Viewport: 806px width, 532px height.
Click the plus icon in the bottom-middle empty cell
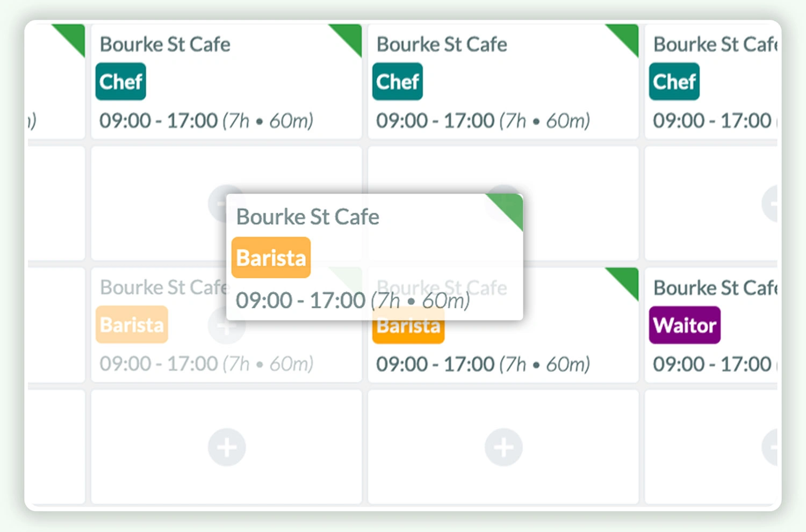pyautogui.click(x=502, y=447)
